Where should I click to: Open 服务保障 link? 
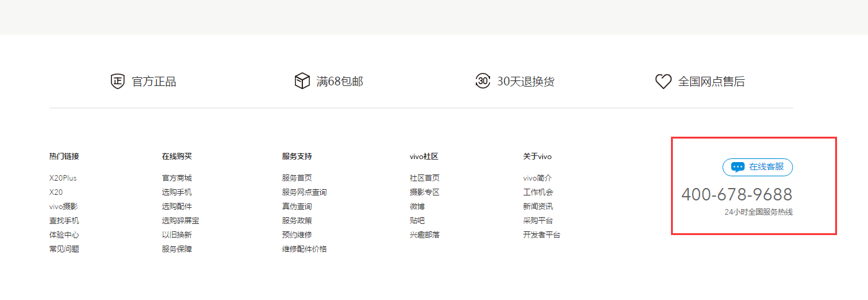pyautogui.click(x=177, y=249)
